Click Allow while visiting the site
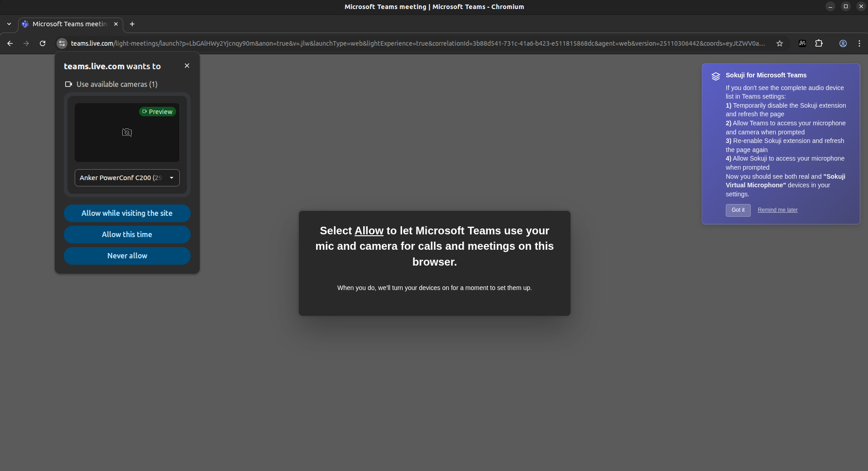 pyautogui.click(x=127, y=213)
